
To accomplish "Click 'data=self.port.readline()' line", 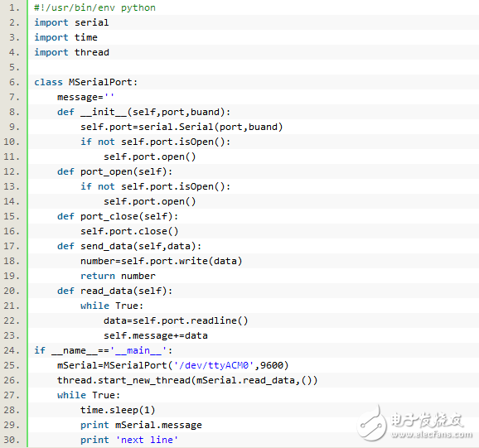I will pyautogui.click(x=176, y=321).
